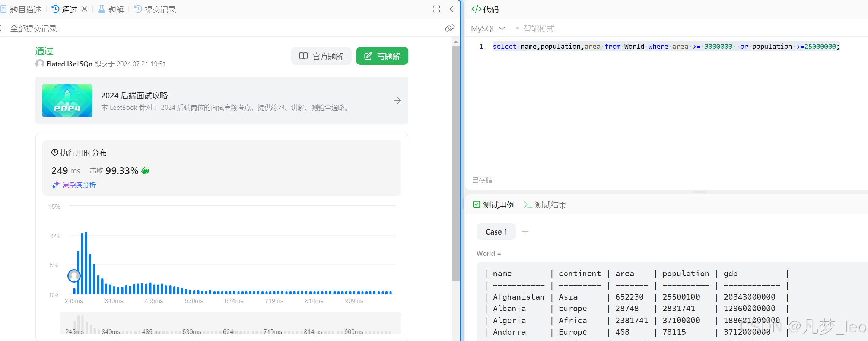Toggle fullscreen for the left panel

coord(436,9)
